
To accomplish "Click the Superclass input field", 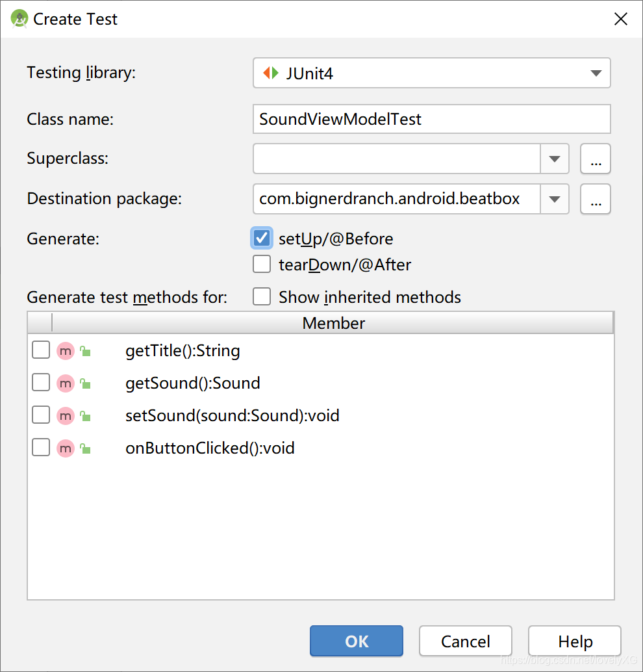I will point(397,159).
